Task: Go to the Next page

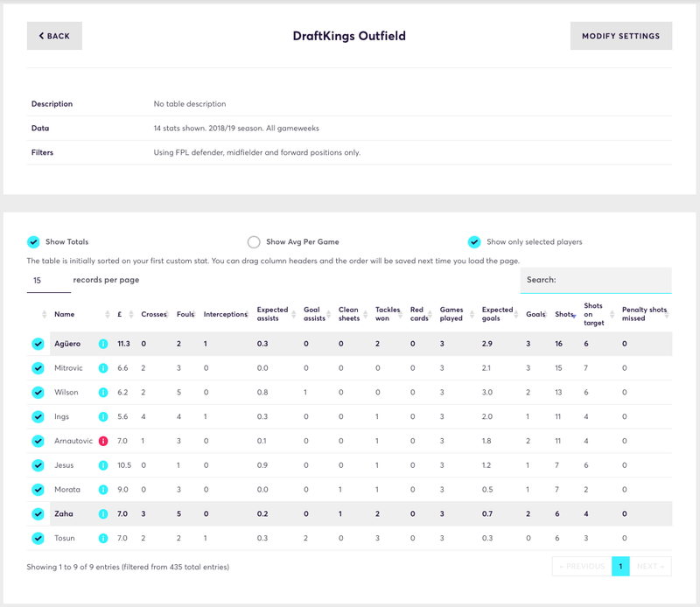Action: (x=650, y=567)
